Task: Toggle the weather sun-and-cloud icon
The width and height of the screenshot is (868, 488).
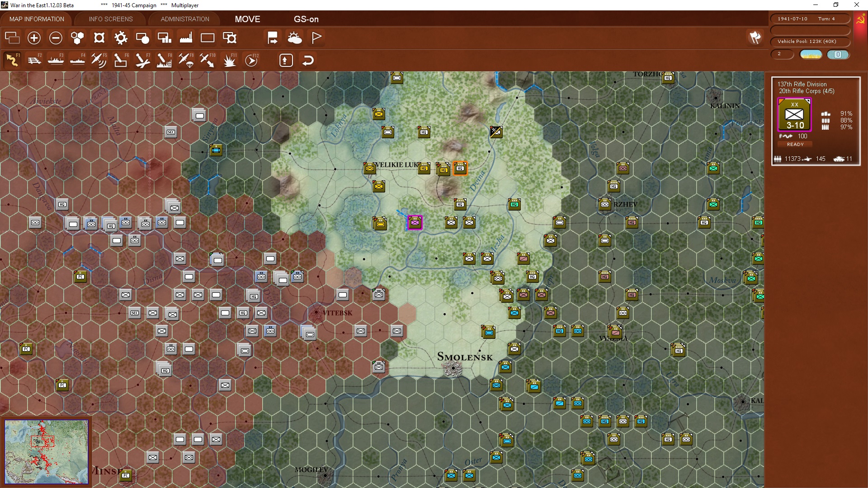Action: (295, 38)
